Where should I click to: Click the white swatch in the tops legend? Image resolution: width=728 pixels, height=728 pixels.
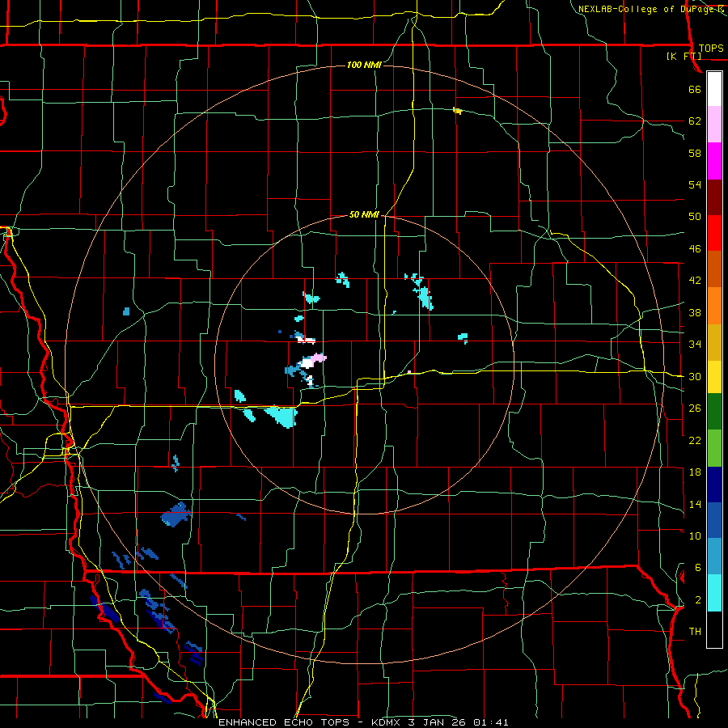tap(714, 89)
